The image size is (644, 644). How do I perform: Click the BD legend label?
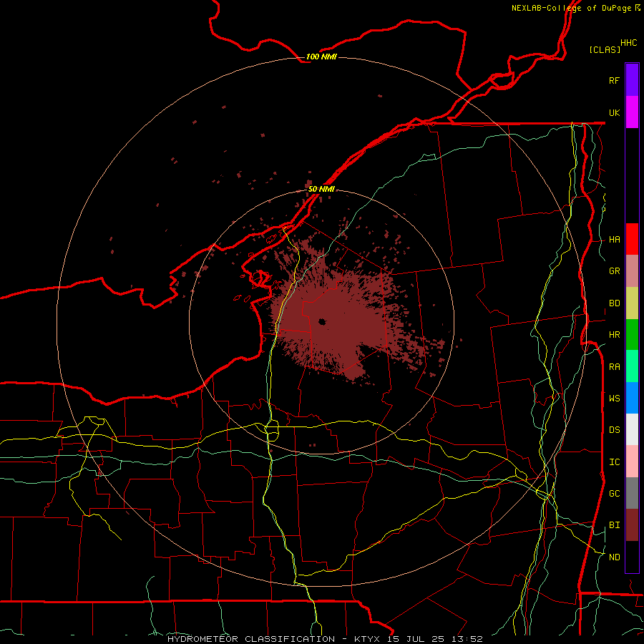[614, 303]
